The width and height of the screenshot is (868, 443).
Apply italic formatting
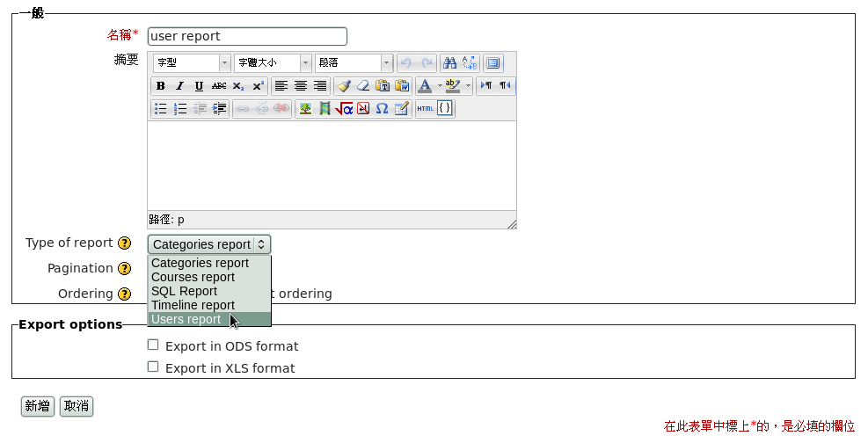[x=179, y=86]
